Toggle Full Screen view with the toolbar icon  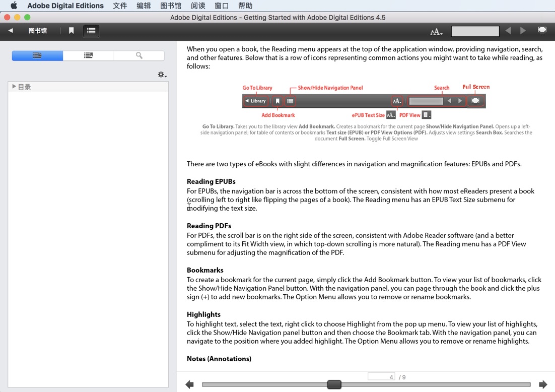tap(542, 30)
